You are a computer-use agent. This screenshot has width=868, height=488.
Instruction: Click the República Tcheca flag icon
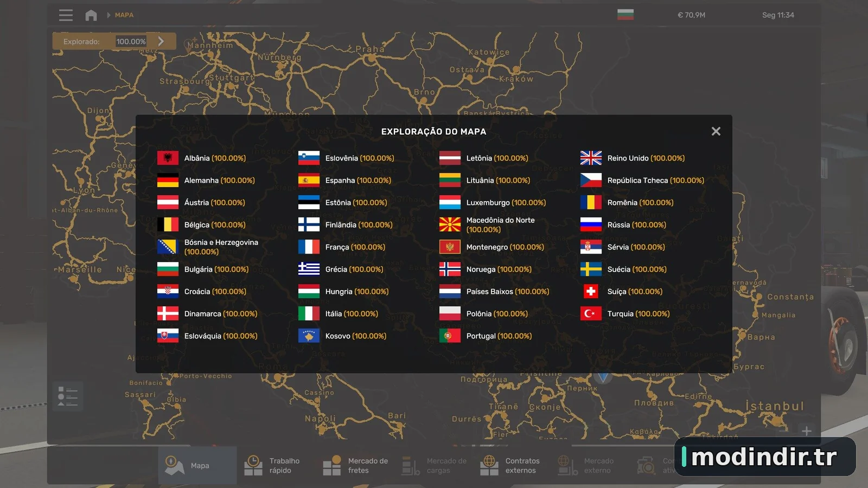tap(591, 180)
